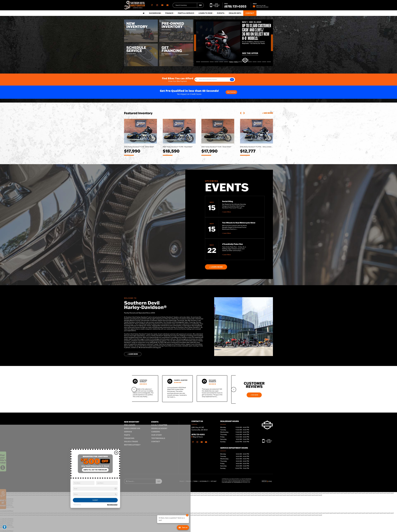
Task: Expand the Events menu
Action: click(x=221, y=13)
